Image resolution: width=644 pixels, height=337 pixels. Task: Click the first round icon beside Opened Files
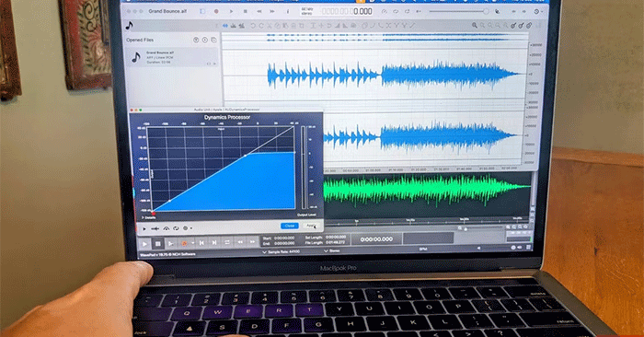(x=196, y=40)
